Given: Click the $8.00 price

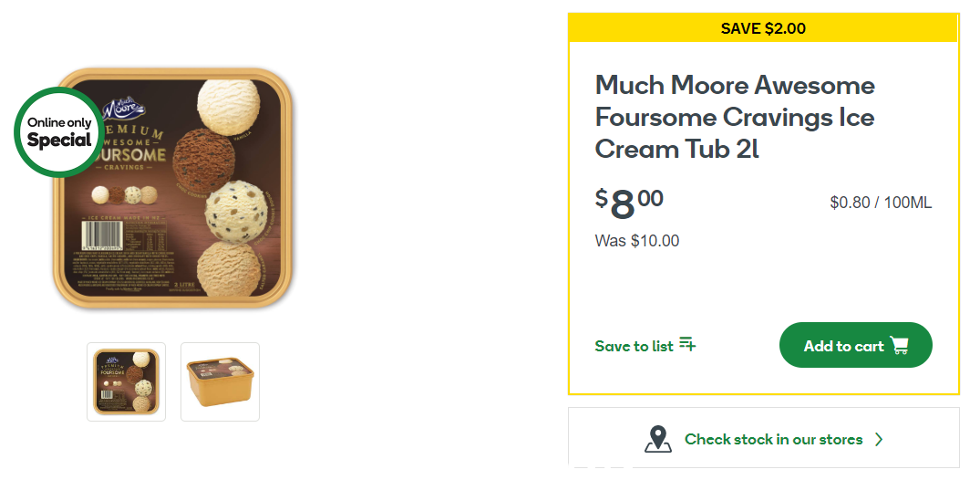Looking at the screenshot, I should 629,203.
